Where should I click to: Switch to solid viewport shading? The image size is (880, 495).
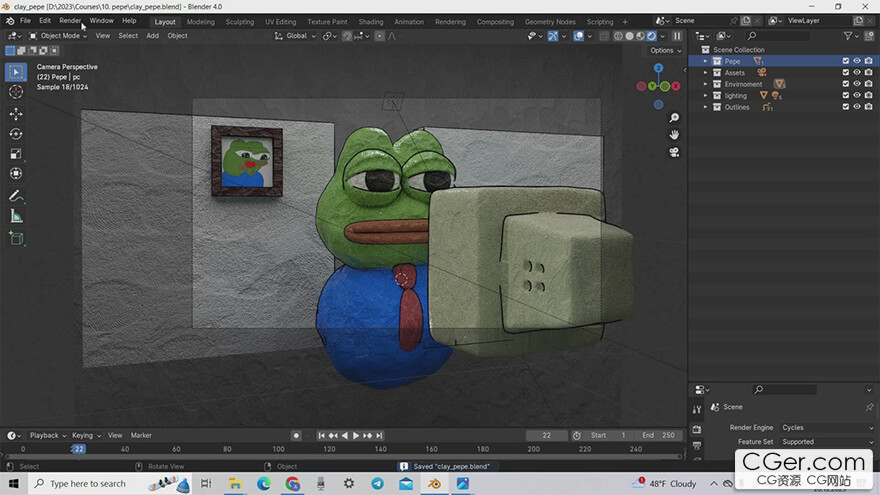point(629,36)
